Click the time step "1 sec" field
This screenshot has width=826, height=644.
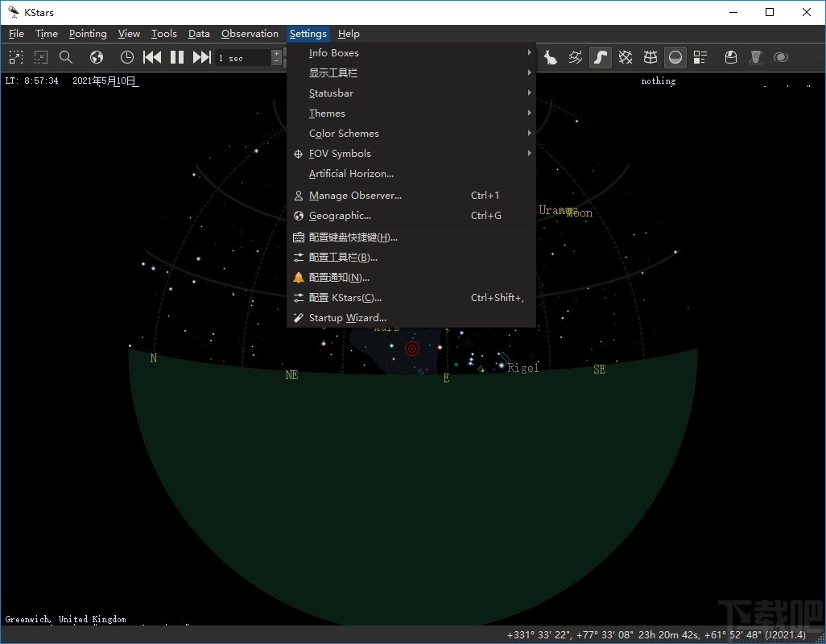coord(243,58)
